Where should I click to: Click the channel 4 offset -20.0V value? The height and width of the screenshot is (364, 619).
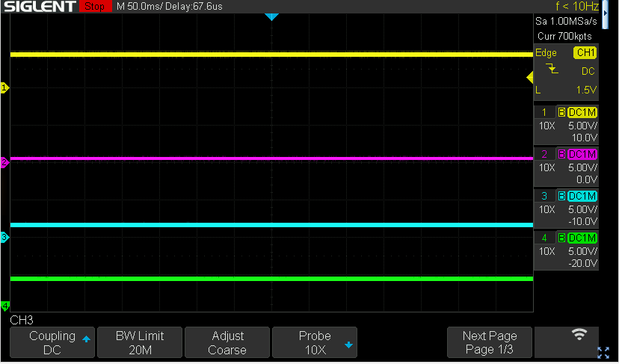[x=582, y=263]
